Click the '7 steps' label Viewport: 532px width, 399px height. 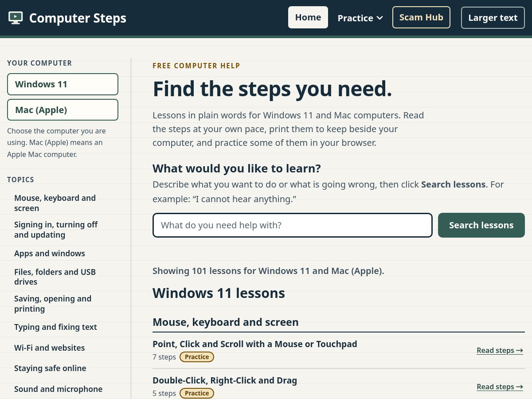[164, 357]
